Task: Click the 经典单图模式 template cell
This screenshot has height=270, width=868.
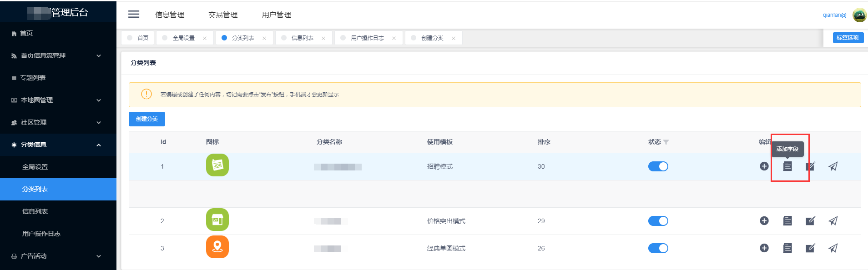Action: point(446,248)
